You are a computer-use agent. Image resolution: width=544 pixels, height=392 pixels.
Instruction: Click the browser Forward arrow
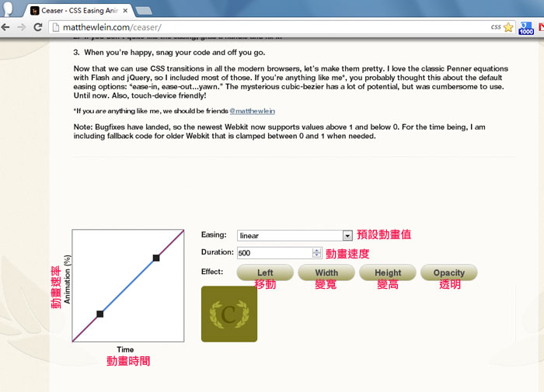[22, 27]
